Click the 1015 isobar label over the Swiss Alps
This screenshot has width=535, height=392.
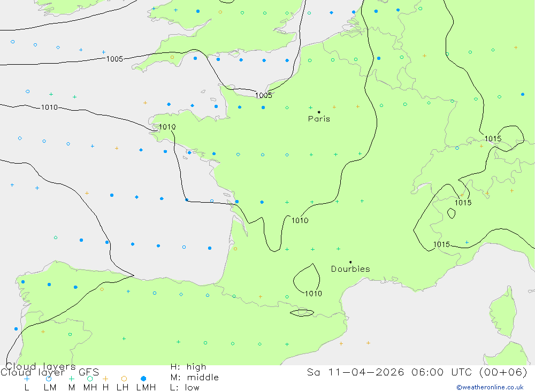pyautogui.click(x=463, y=203)
